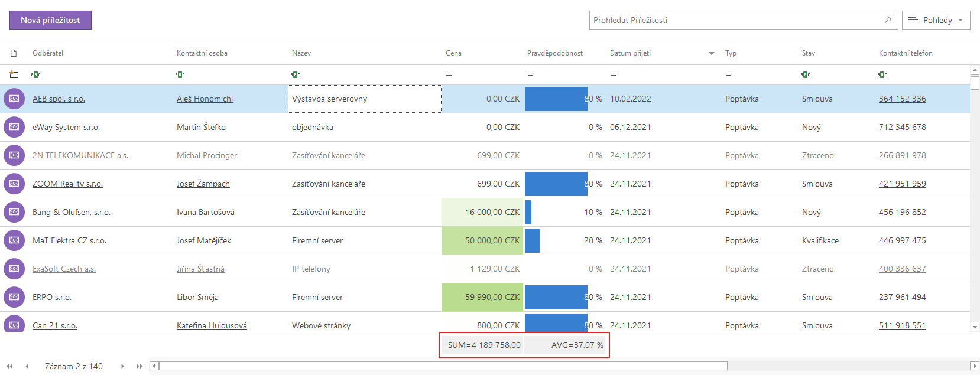Open Pravděpodobnost equals filter operator
Screen dimensions: 980x375
click(530, 74)
